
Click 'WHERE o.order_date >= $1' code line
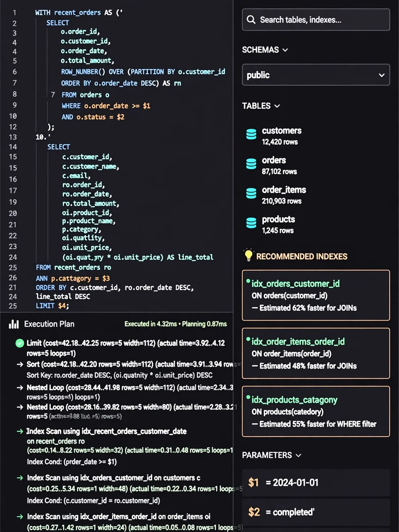click(106, 106)
